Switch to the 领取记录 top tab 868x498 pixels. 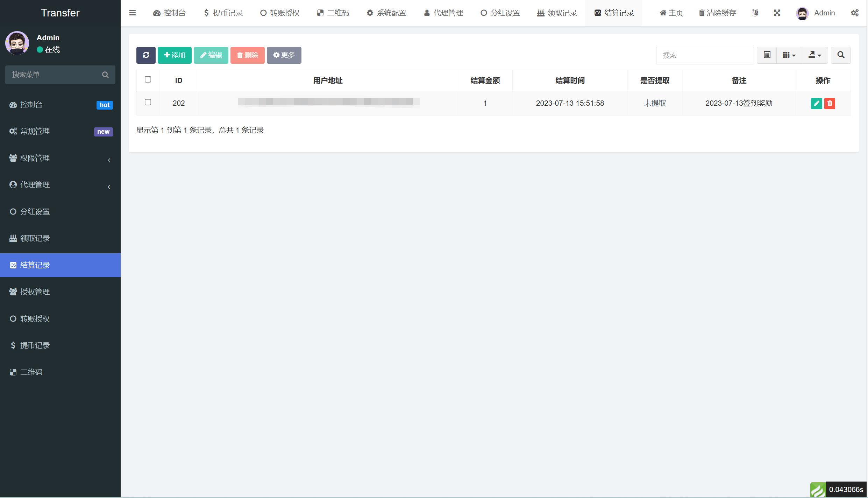[x=557, y=13]
